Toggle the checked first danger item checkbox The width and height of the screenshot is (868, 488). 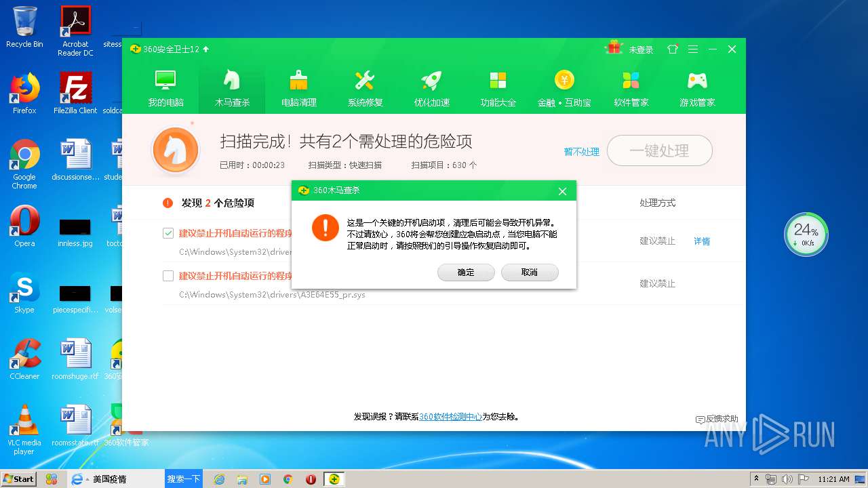coord(168,233)
